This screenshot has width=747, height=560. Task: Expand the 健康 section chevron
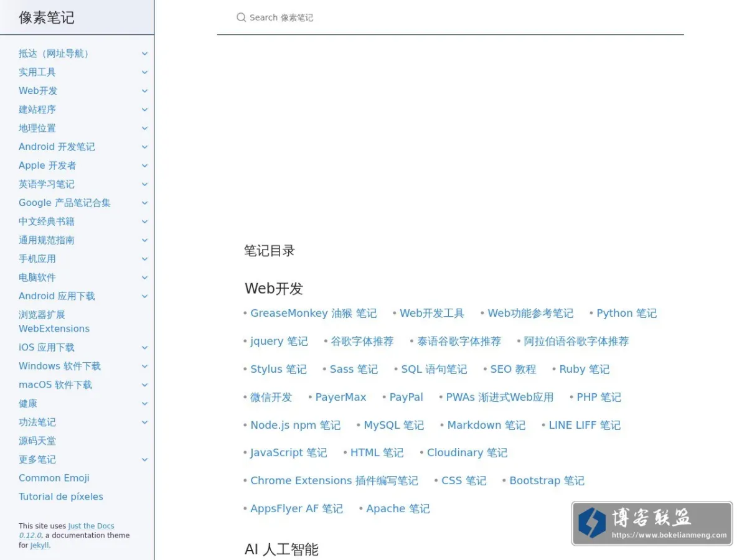(x=144, y=403)
